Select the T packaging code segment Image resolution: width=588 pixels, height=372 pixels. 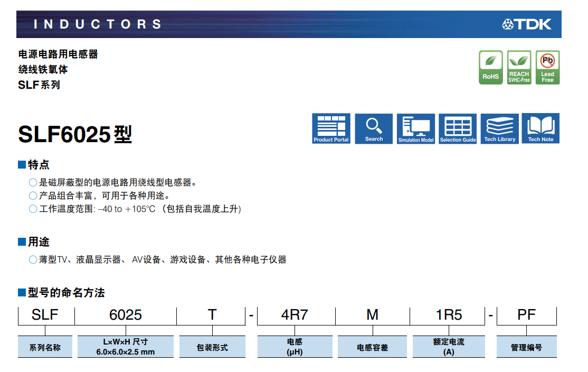pos(212,315)
